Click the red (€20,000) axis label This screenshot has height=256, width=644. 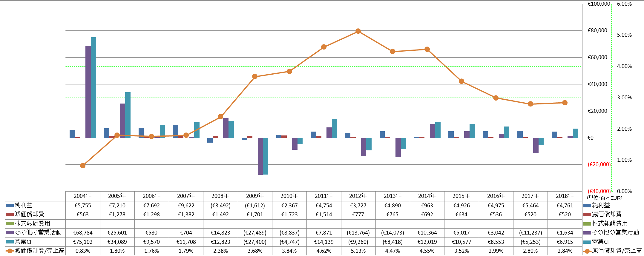tap(599, 164)
